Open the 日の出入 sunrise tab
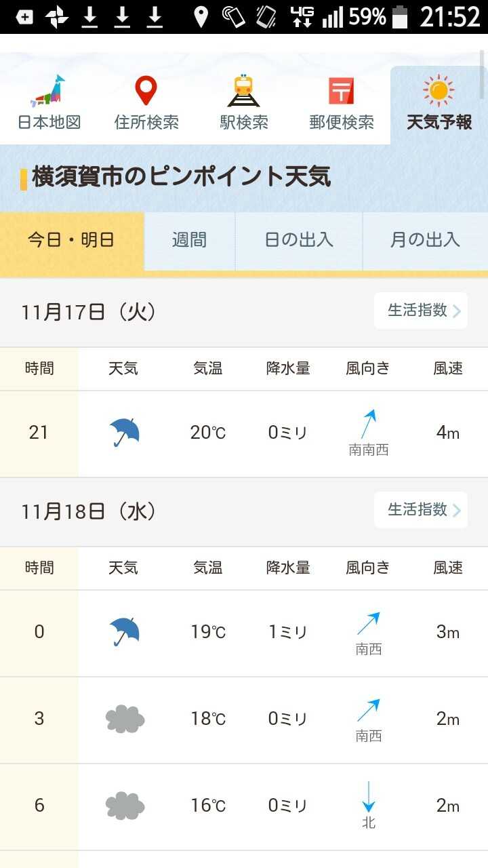The height and width of the screenshot is (868, 488). click(299, 240)
